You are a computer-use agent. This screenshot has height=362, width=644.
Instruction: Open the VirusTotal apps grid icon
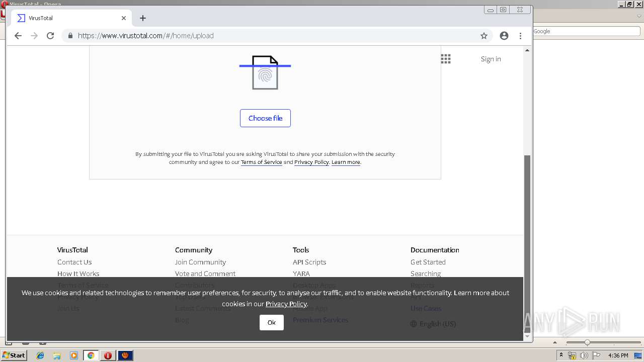[x=446, y=59]
